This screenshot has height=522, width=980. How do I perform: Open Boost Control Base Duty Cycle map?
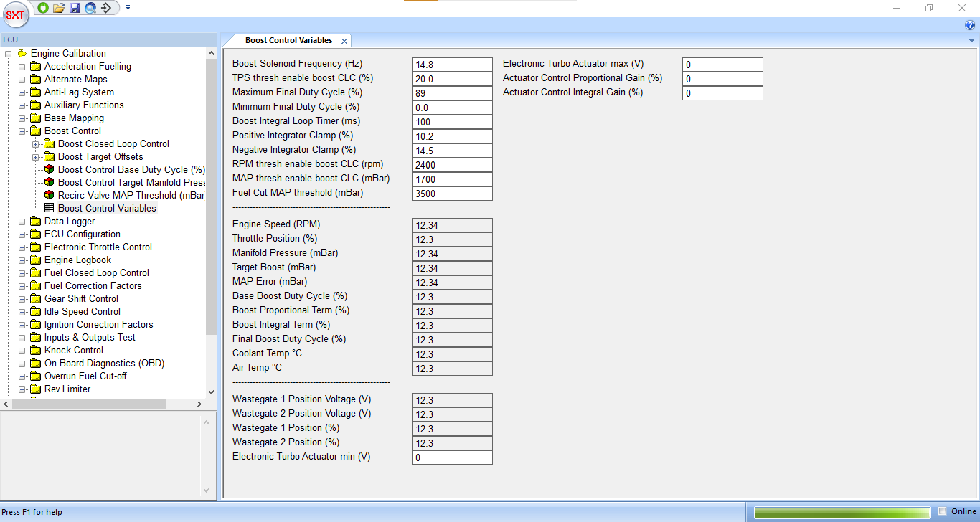(x=131, y=170)
